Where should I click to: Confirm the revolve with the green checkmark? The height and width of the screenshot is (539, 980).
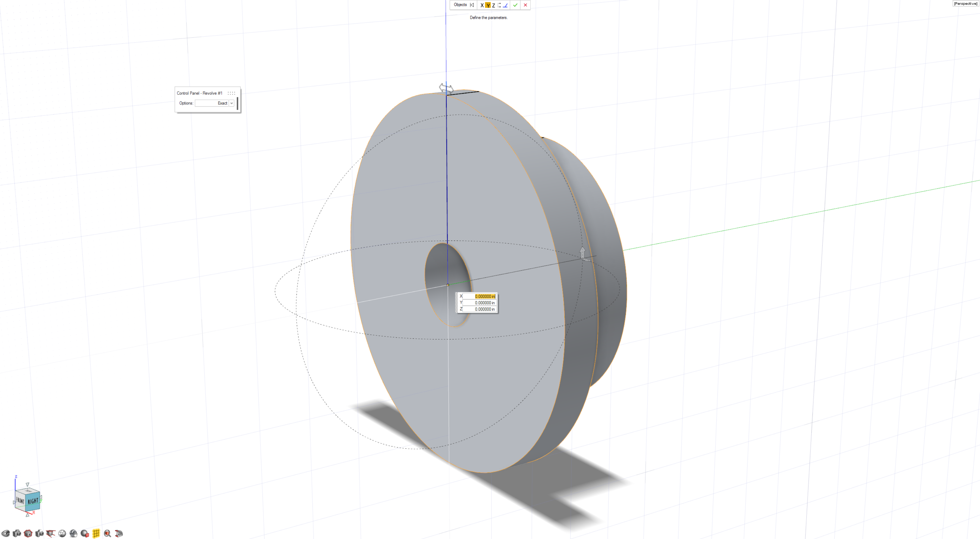pos(515,5)
